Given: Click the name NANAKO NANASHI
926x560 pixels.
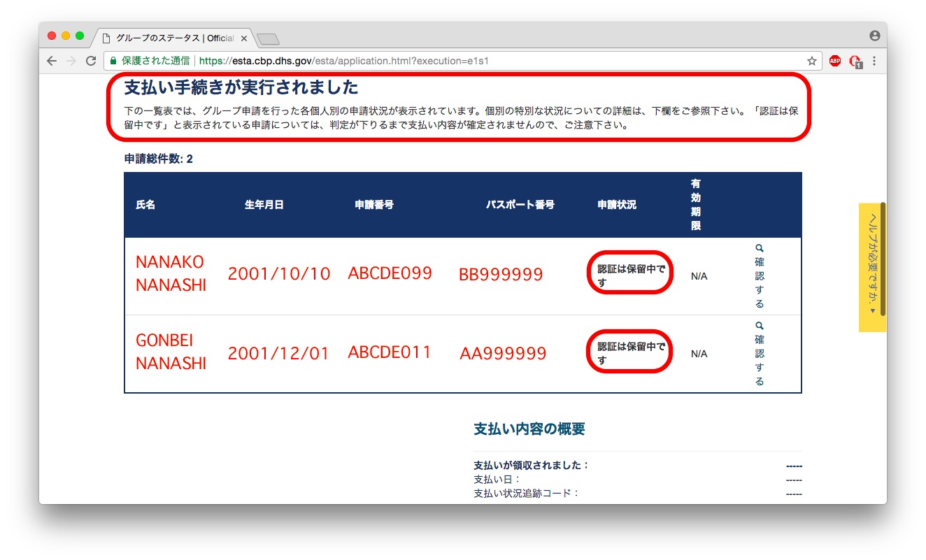Looking at the screenshot, I should [171, 273].
